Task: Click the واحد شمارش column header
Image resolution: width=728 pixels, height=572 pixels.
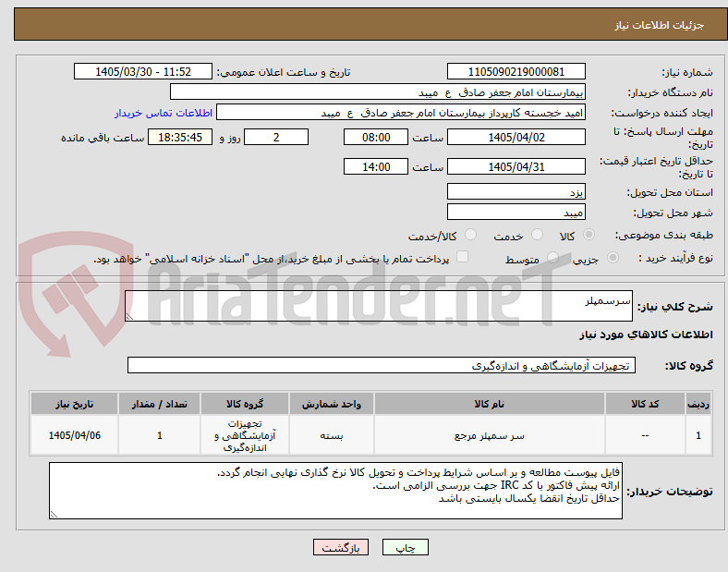Action: [332, 404]
